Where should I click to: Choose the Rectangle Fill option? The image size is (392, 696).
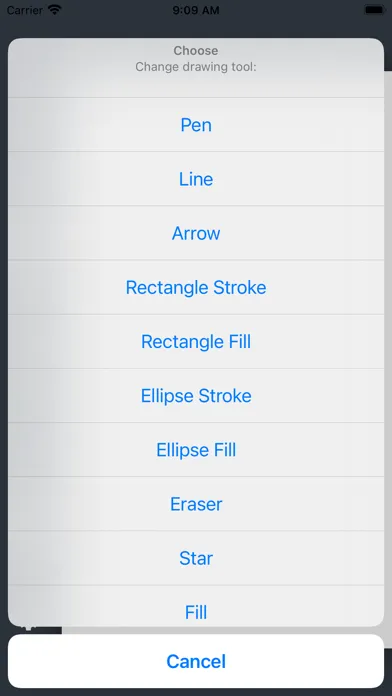point(196,341)
